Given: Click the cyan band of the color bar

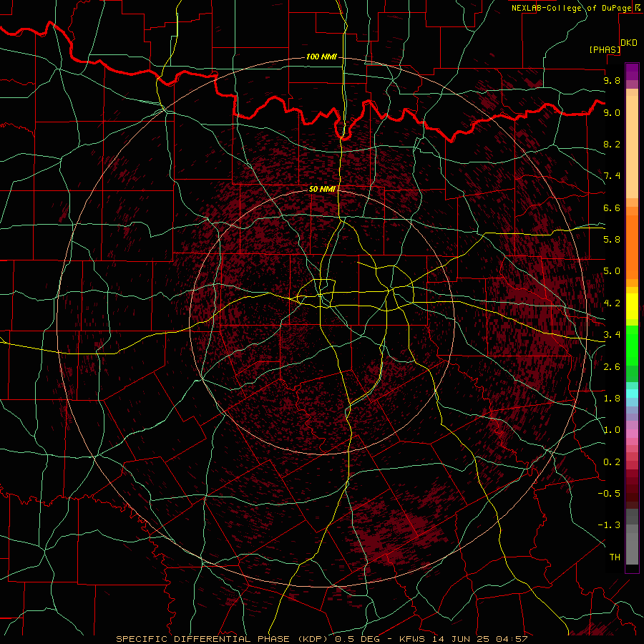Looking at the screenshot, I should [x=632, y=394].
